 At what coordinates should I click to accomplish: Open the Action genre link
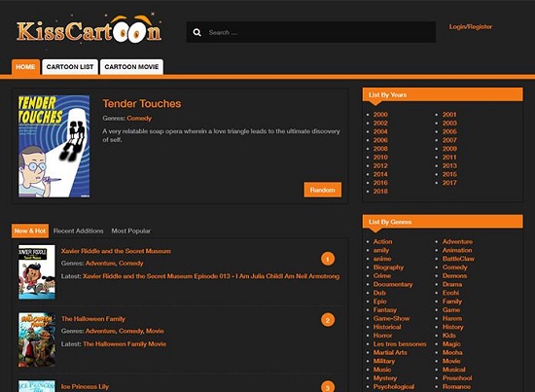(383, 242)
